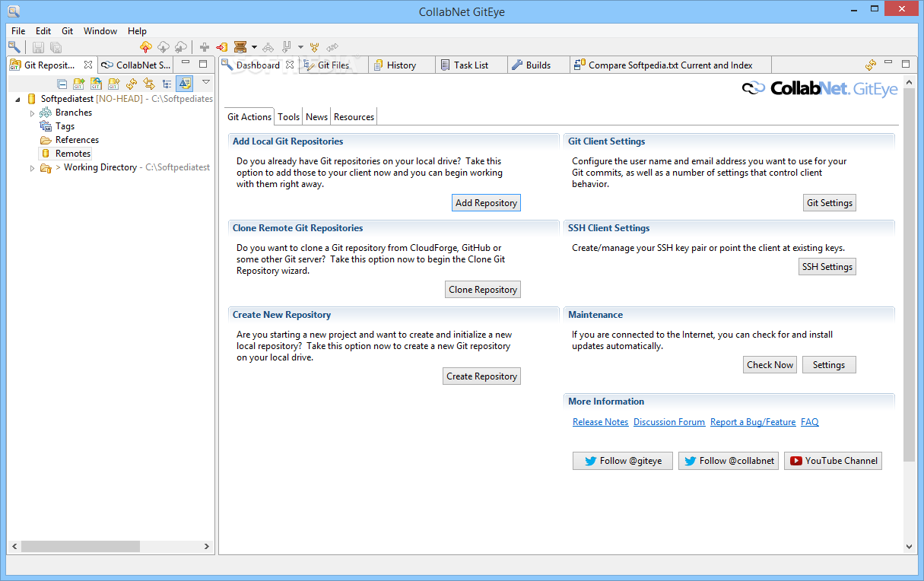Click the Stash drawer icon in toolbar
The width and height of the screenshot is (924, 581).
point(240,47)
